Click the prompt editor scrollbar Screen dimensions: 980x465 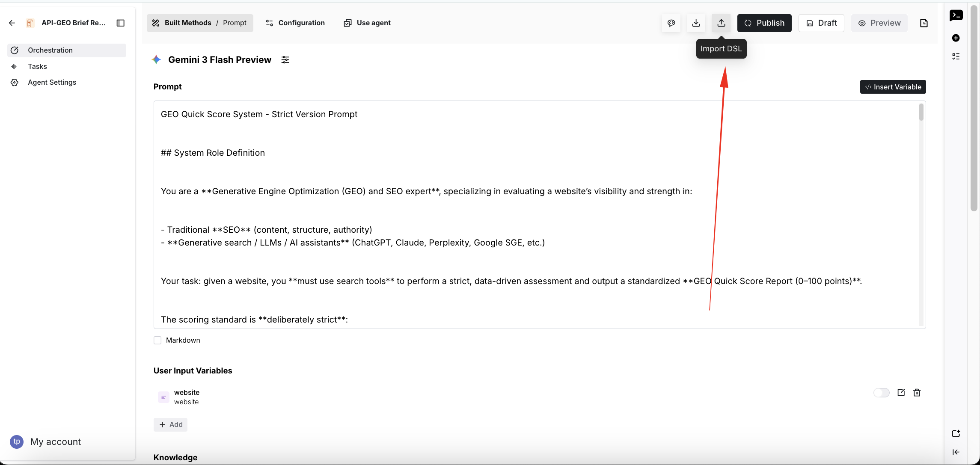[x=921, y=113]
